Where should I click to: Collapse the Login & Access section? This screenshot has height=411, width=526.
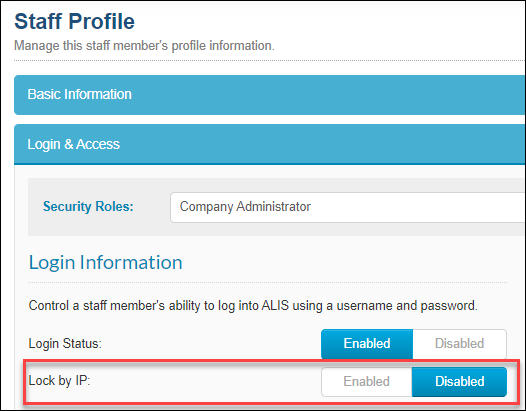[x=269, y=144]
